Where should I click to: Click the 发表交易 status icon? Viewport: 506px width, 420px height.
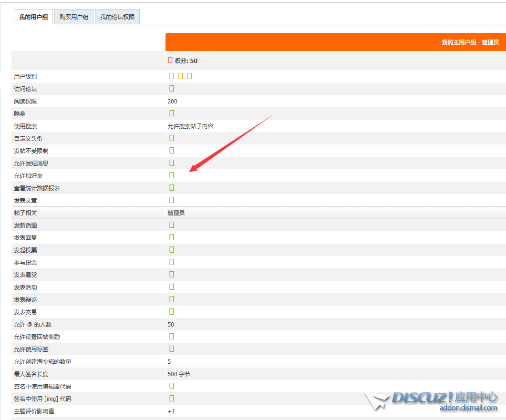pos(172,311)
